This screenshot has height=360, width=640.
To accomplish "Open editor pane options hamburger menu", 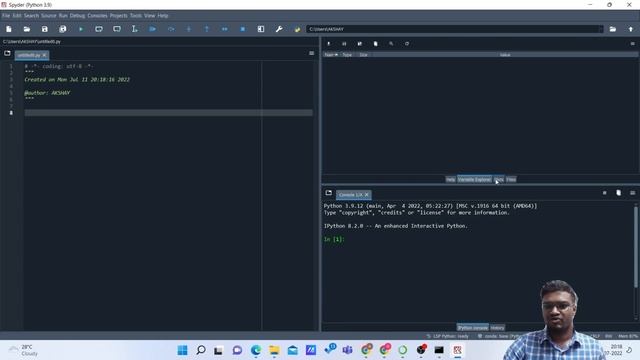I will click(x=311, y=53).
